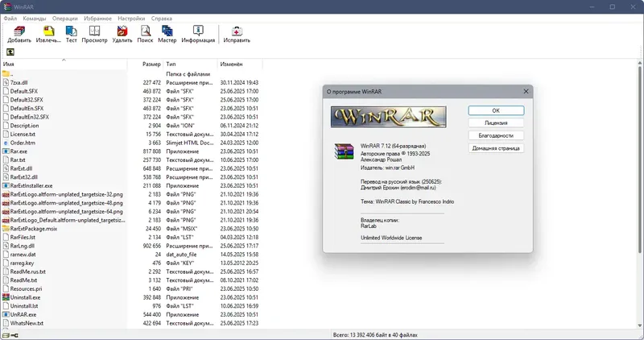Screen dimensions: 644x340
Task: Click the Удалить (Delete) toolbar icon
Action: pos(122,34)
